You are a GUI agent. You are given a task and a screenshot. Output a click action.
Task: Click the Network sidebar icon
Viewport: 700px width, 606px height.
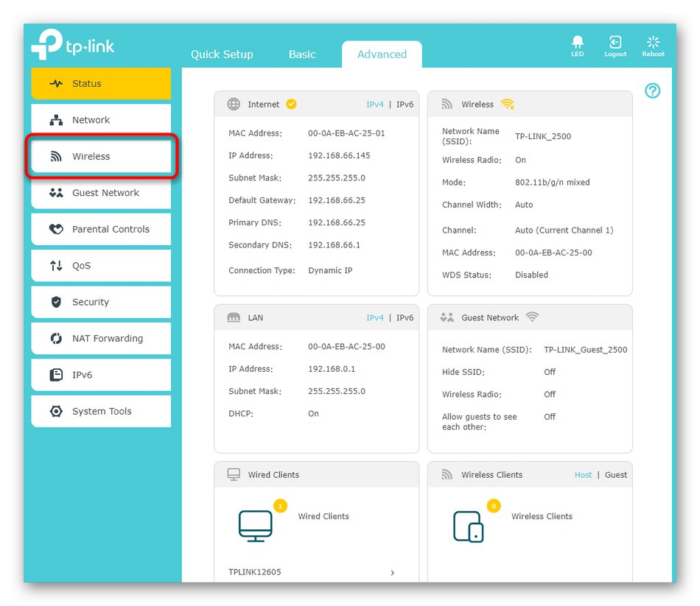(56, 120)
